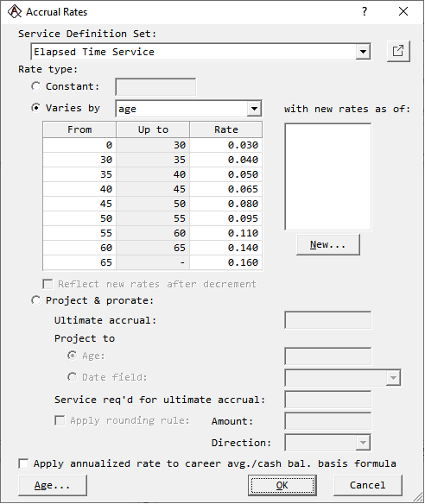Click the Accrual Rates app logo icon
The image size is (425, 504).
pos(15,12)
